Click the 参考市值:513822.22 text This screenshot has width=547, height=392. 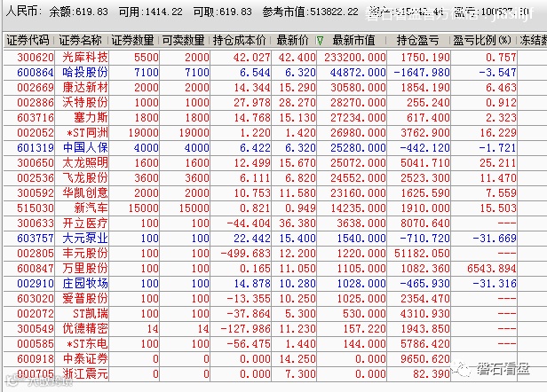coord(310,12)
